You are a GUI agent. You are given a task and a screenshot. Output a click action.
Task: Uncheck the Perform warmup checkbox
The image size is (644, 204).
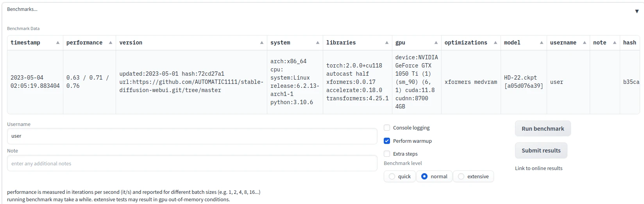pyautogui.click(x=387, y=141)
